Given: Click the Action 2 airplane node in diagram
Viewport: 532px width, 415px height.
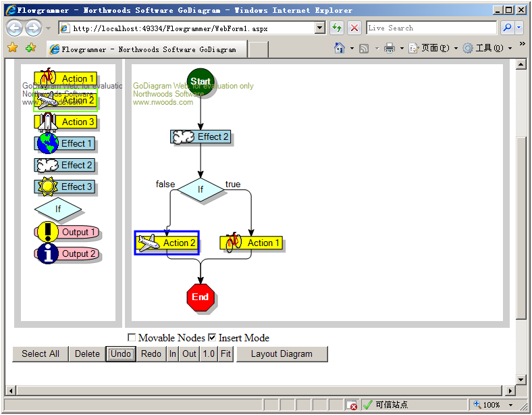Looking at the screenshot, I should [x=167, y=243].
